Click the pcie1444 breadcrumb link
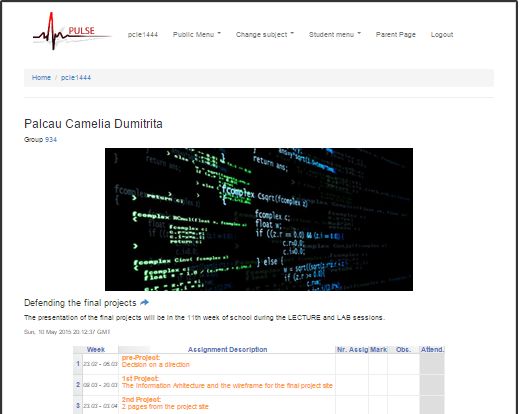The image size is (522, 414). [76, 77]
